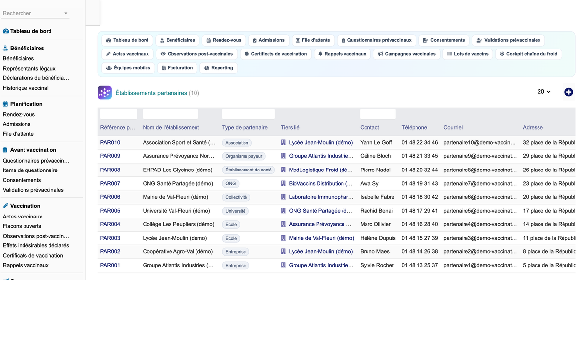
Task: Open the Observations post-vaccinales tab
Action: [x=197, y=54]
